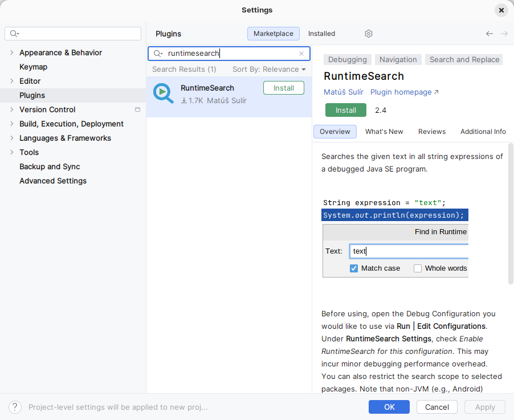Image resolution: width=514 pixels, height=420 pixels.
Task: Switch to the Installed tab
Action: coord(321,34)
